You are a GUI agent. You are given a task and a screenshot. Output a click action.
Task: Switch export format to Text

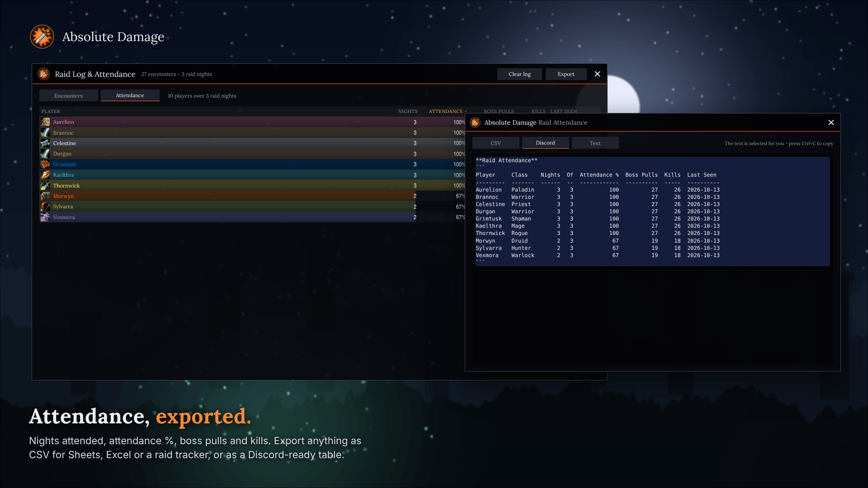pos(595,143)
